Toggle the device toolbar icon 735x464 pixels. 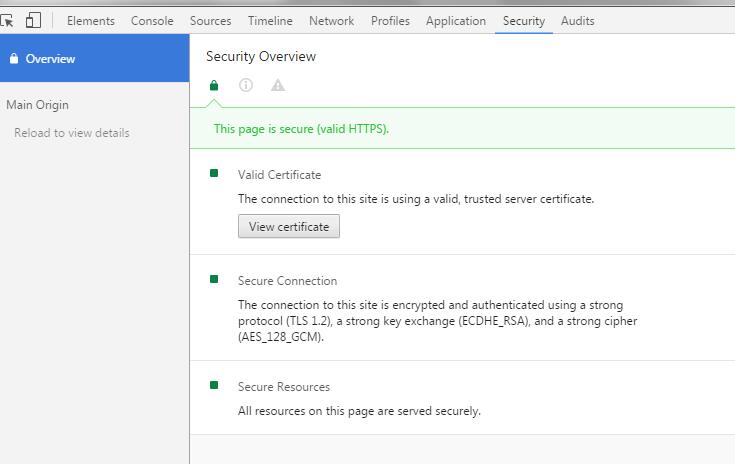33,21
